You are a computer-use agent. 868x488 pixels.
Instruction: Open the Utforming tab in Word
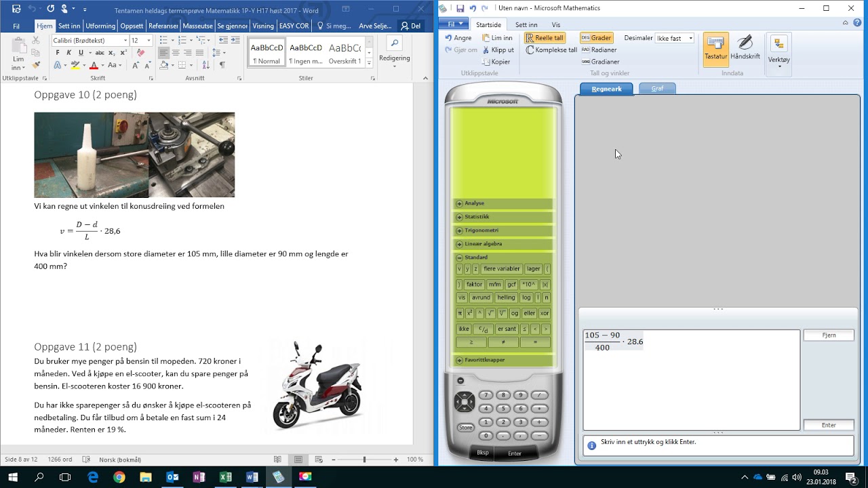point(100,26)
